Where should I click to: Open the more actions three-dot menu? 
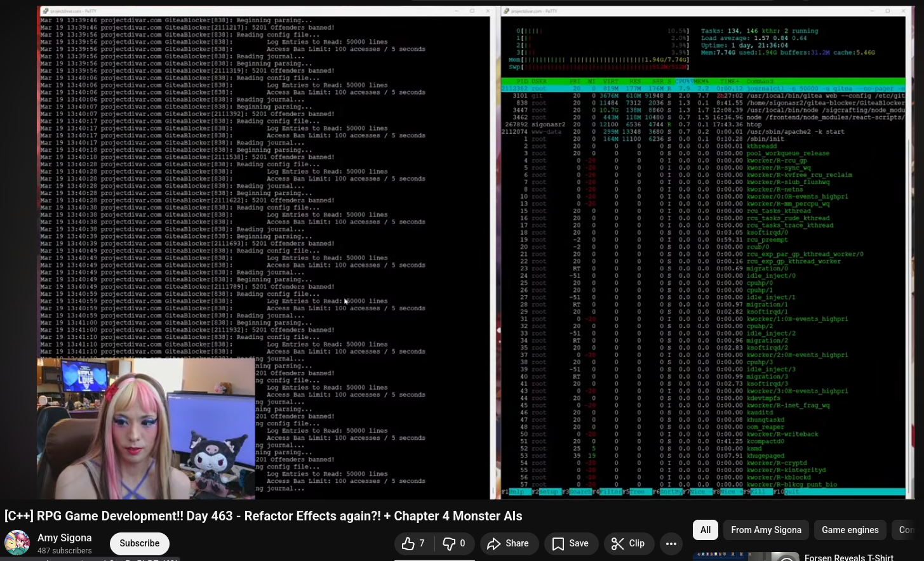671,543
